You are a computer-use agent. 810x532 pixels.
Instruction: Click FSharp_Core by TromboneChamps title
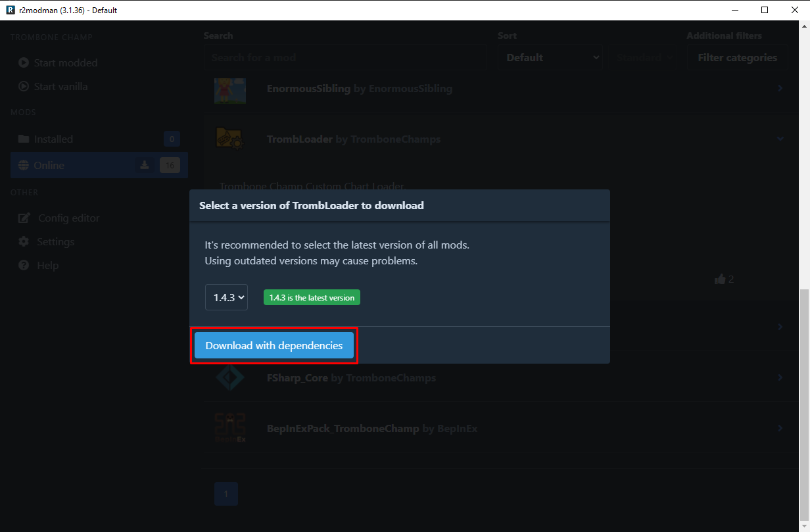click(x=351, y=378)
